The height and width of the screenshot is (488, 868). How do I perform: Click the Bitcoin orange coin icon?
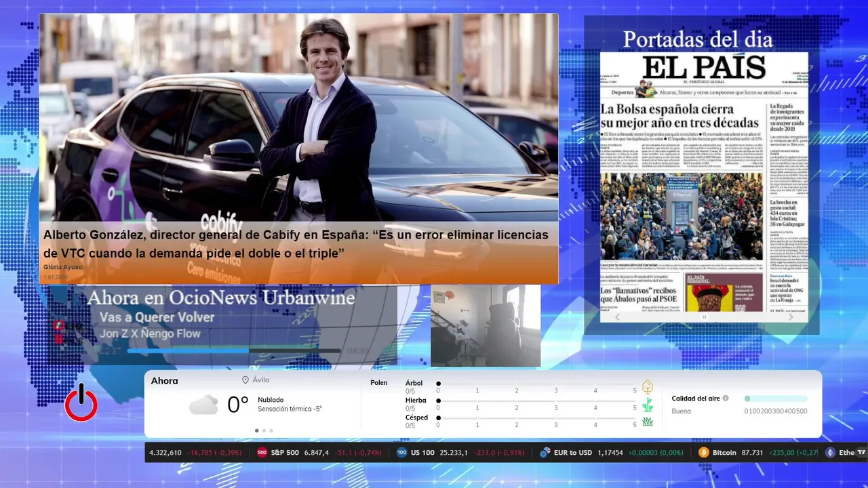(x=704, y=453)
